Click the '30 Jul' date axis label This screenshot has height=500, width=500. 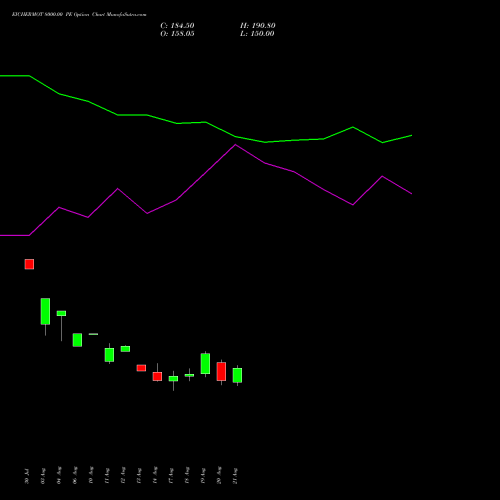click(27, 476)
